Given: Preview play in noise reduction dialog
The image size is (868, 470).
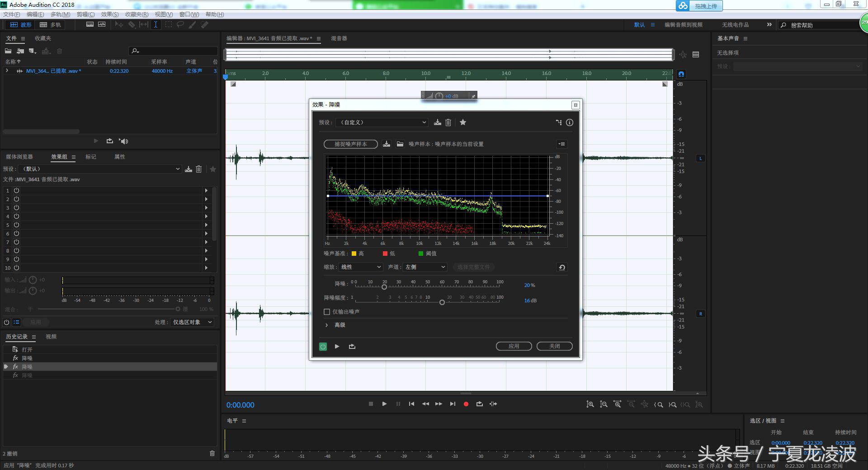Looking at the screenshot, I should click(x=337, y=347).
